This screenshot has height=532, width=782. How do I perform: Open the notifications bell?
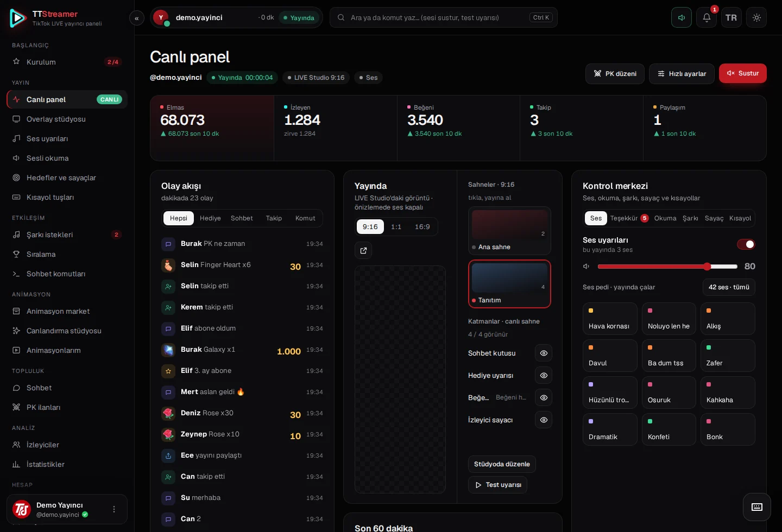point(707,17)
